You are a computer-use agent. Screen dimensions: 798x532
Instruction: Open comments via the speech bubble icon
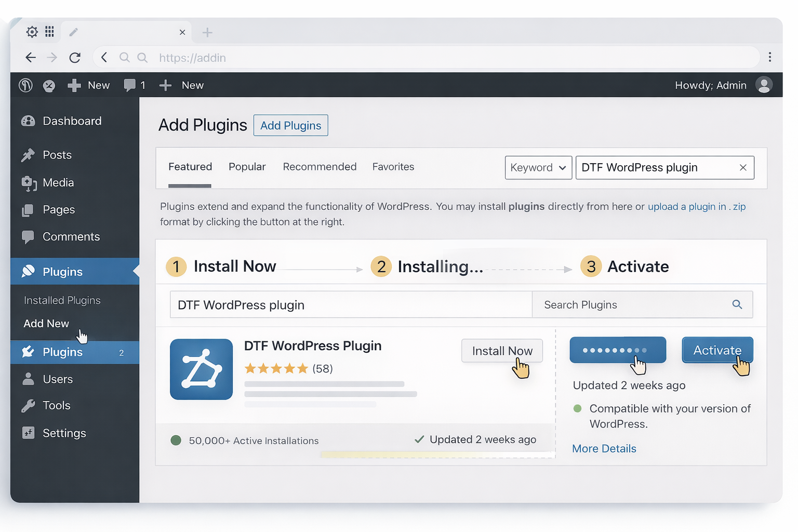click(x=130, y=85)
